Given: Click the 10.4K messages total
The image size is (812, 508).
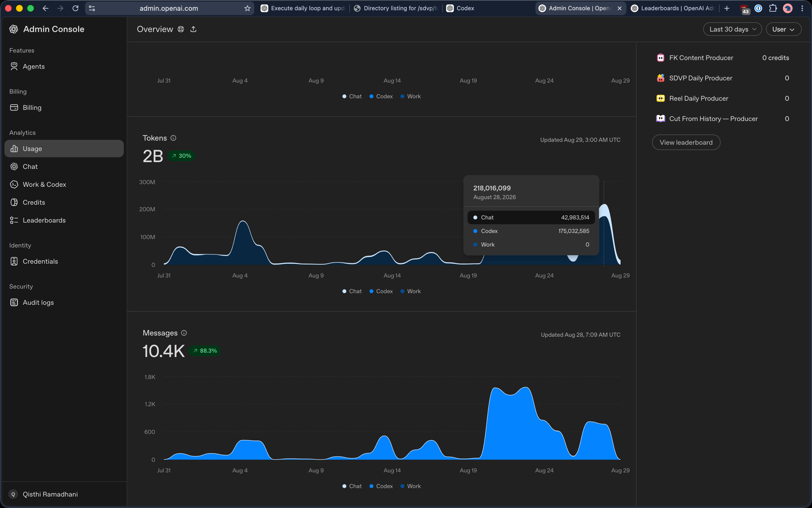Looking at the screenshot, I should pyautogui.click(x=164, y=351).
